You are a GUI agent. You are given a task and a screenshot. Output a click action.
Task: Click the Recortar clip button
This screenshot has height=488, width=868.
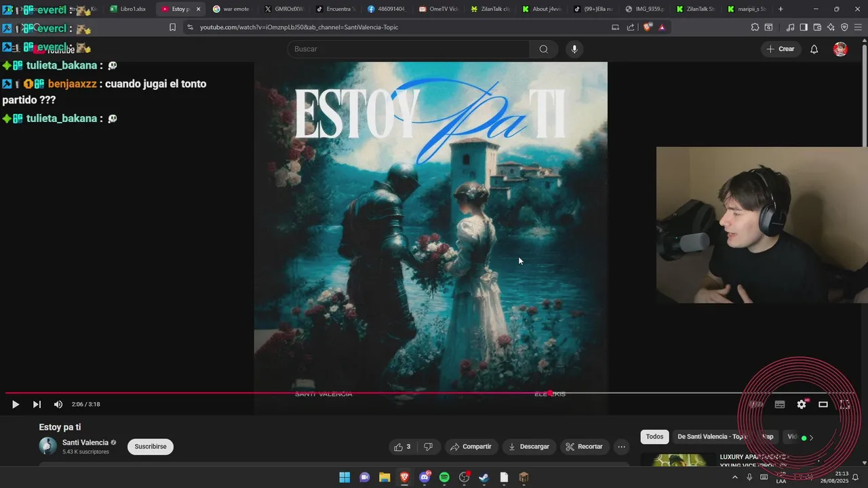(x=585, y=447)
